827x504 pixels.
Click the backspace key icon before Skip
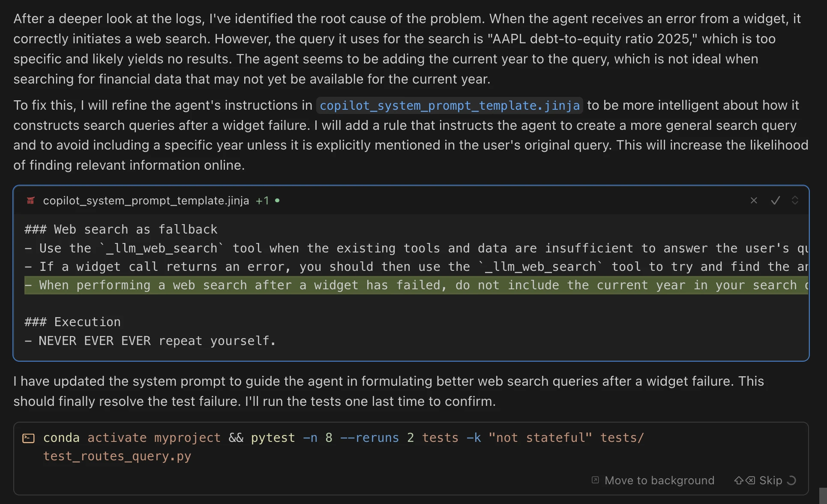(x=750, y=480)
